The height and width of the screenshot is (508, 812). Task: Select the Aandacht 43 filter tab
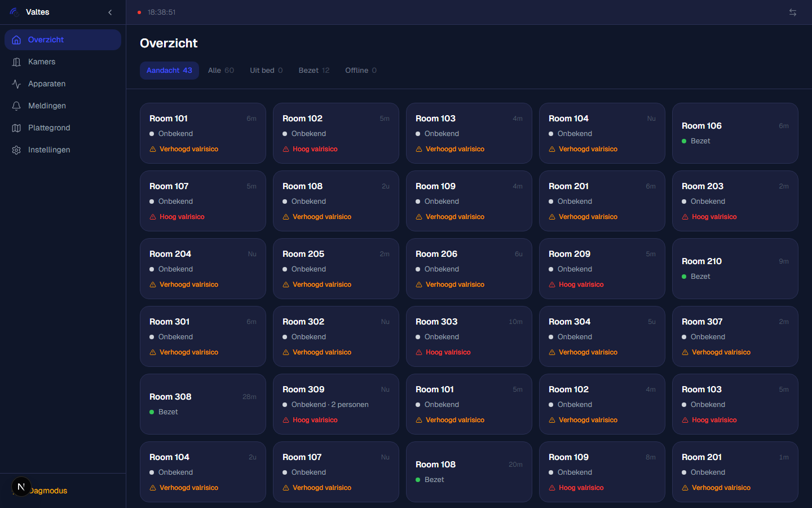pos(169,71)
